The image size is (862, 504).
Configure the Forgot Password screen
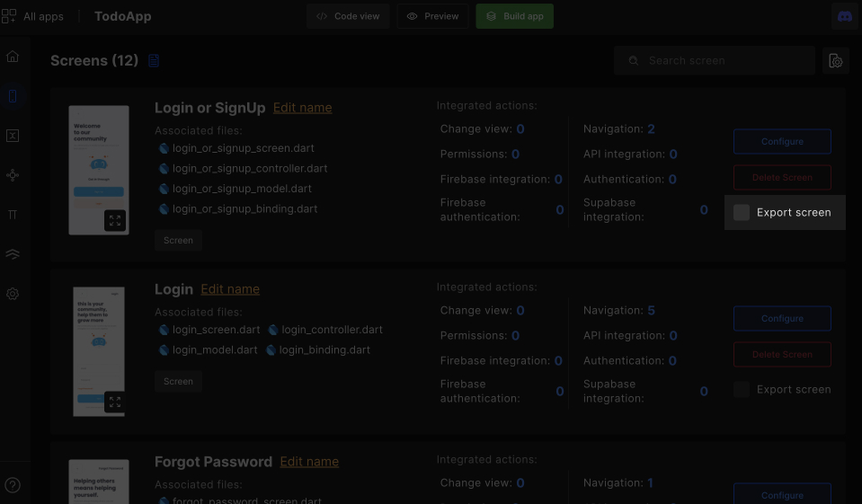point(782,494)
